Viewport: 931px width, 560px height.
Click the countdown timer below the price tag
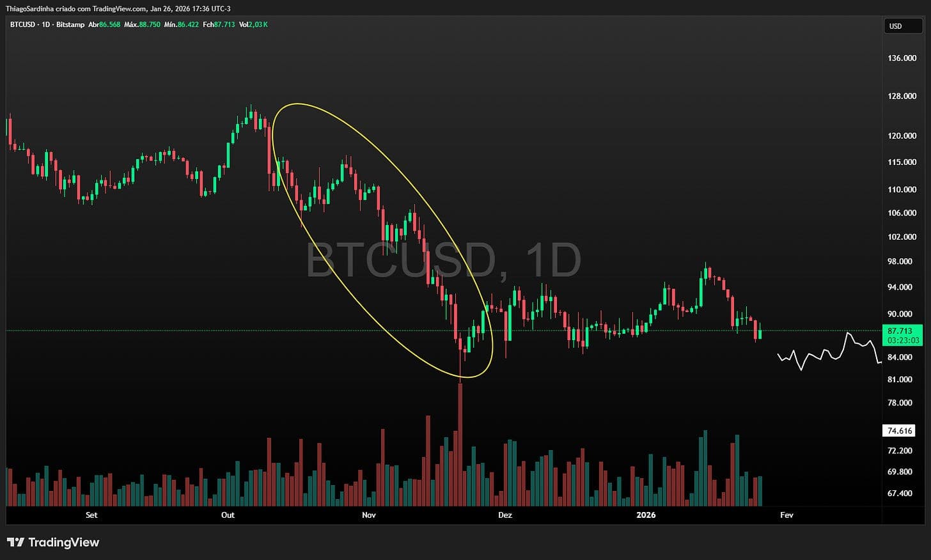pos(902,340)
